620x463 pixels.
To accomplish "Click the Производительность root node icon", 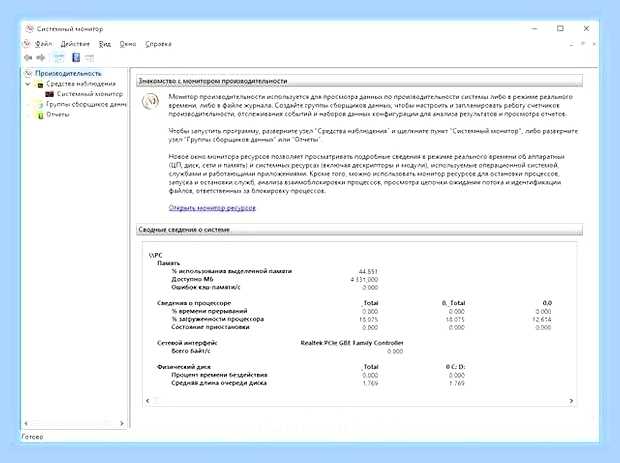I will [28, 74].
